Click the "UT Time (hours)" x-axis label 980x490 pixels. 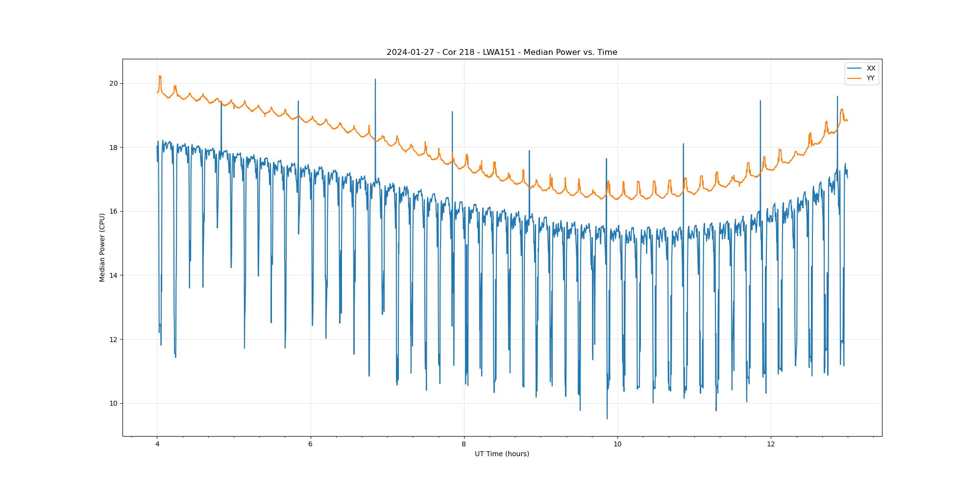tap(502, 454)
